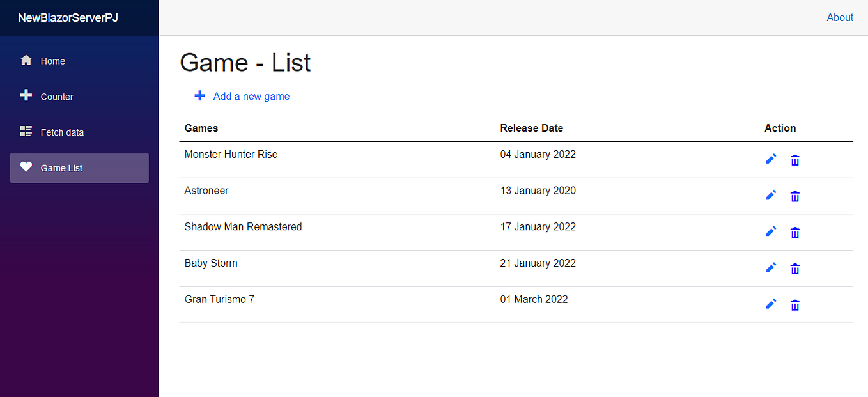Open the Home navigation item
The height and width of the screenshot is (397, 868).
click(52, 61)
